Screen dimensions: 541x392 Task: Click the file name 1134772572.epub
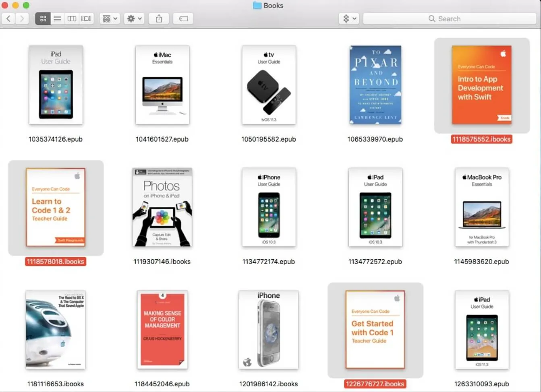pyautogui.click(x=375, y=262)
